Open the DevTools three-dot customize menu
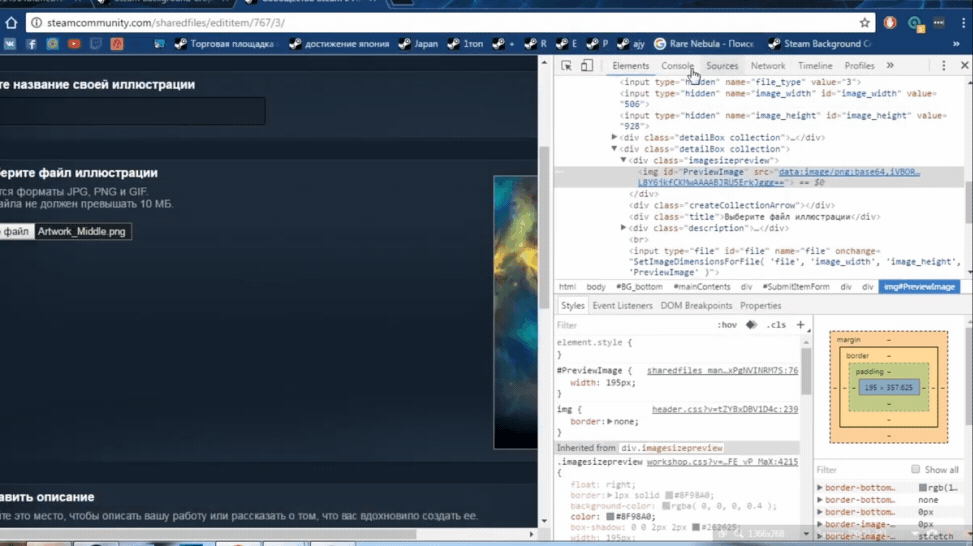Screen dimensions: 973x546 944,66
